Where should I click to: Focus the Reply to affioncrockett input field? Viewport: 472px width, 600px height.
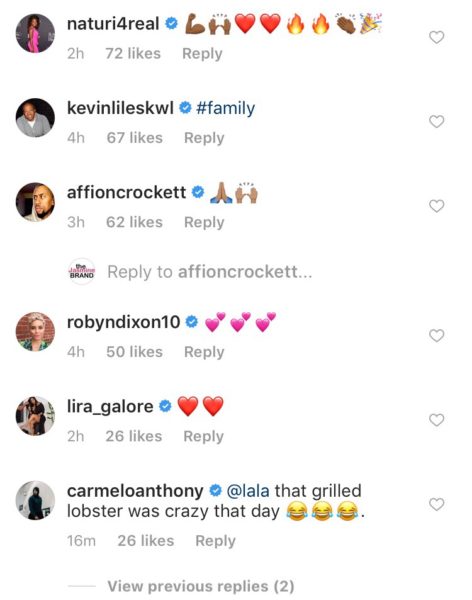[210, 272]
